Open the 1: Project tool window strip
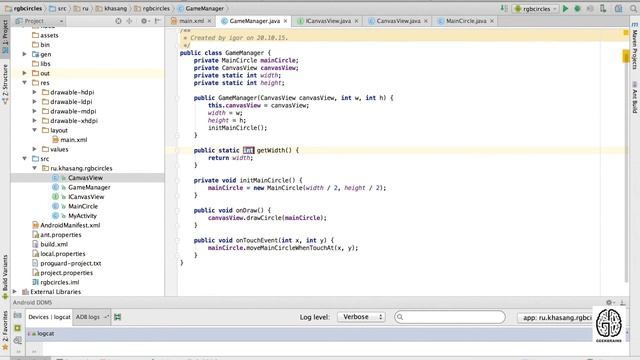Image resolution: width=640 pixels, height=360 pixels. [x=5, y=37]
